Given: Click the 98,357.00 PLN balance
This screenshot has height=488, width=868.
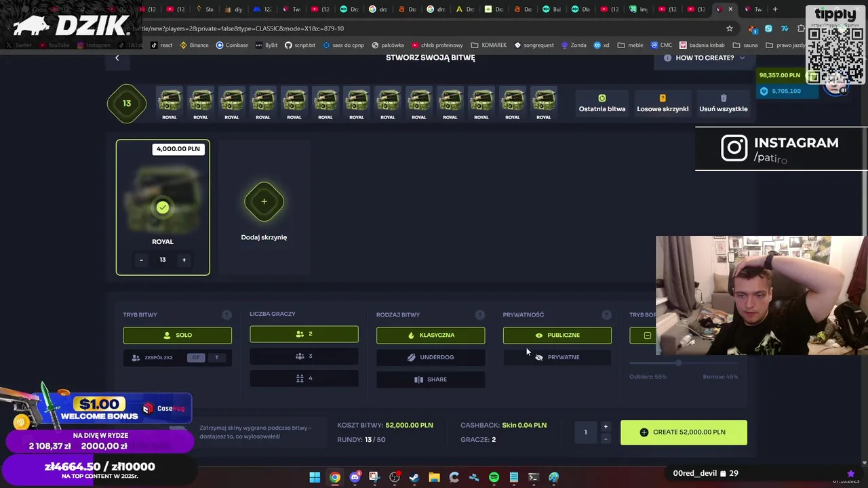Looking at the screenshot, I should 780,75.
